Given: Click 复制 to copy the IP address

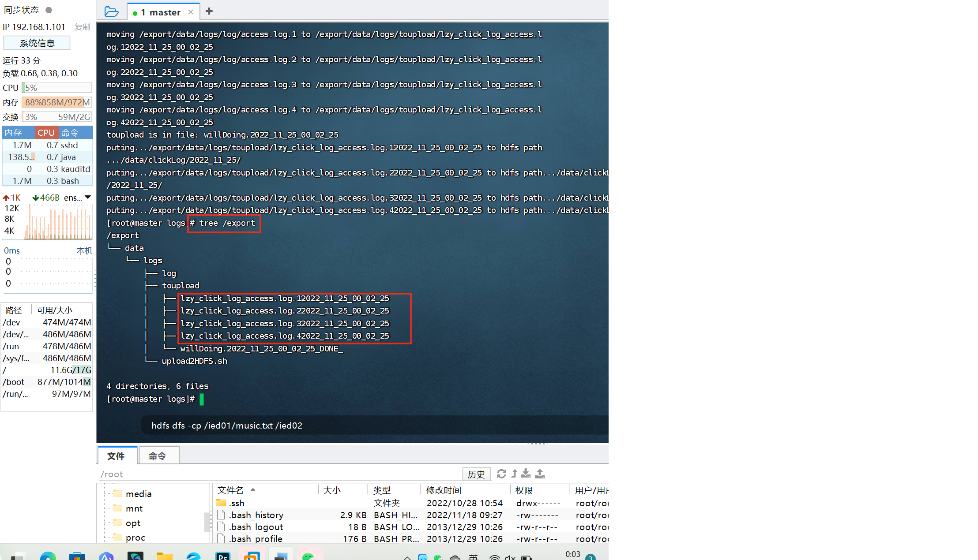Looking at the screenshot, I should [82, 26].
